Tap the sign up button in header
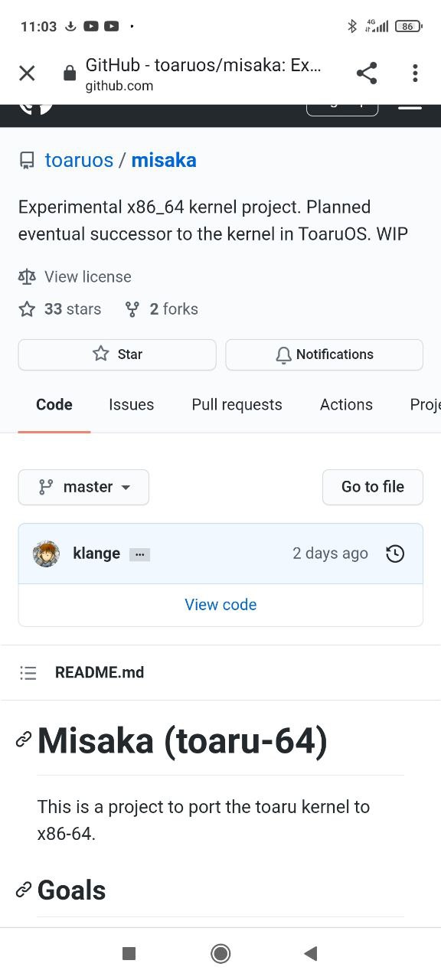Viewport: 441px width, 980px height. coord(342,109)
